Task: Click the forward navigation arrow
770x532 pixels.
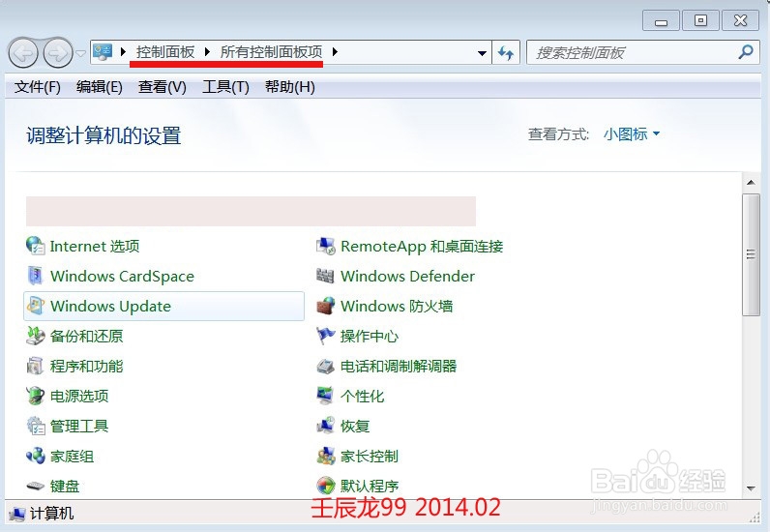Action: click(57, 52)
